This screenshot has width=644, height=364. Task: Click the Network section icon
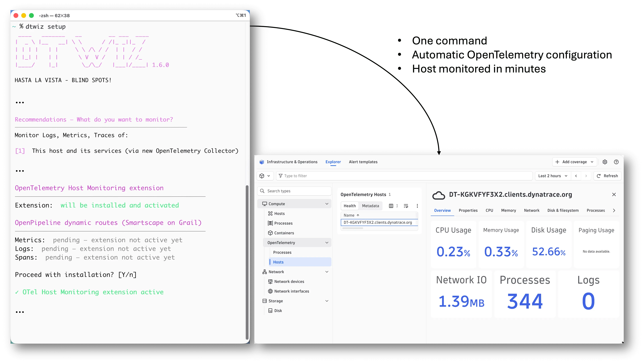[264, 272]
